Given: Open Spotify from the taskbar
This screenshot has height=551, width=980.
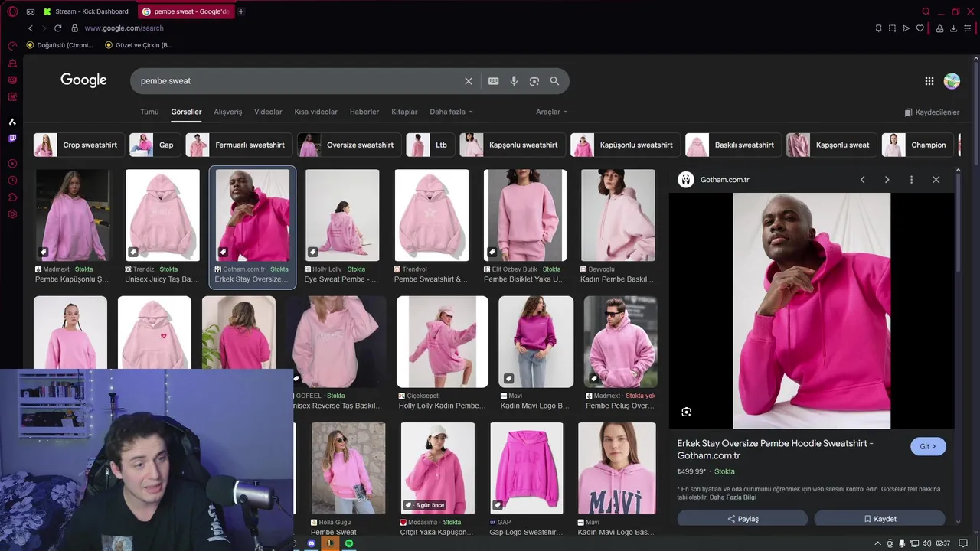Looking at the screenshot, I should coord(349,543).
